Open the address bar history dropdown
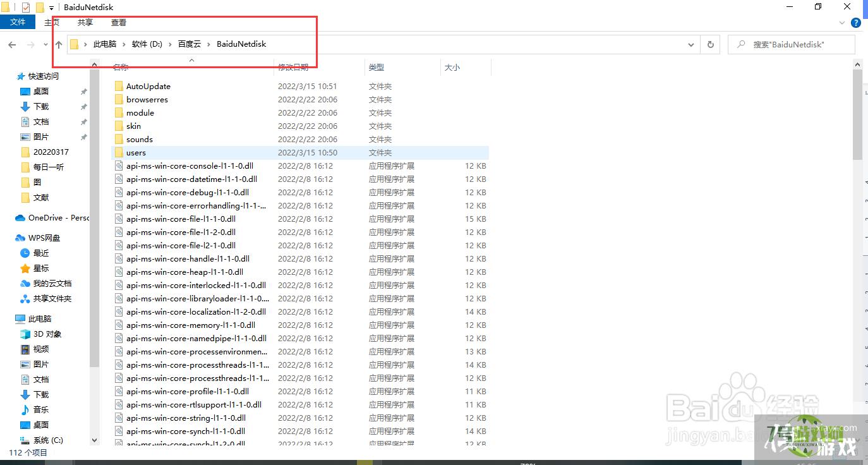Screen dimensions: 868x465 (x=690, y=44)
